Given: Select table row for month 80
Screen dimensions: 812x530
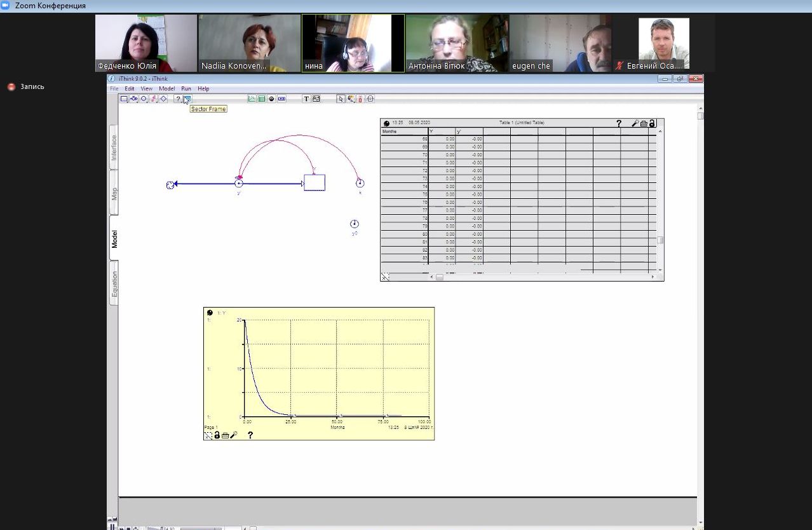Looking at the screenshot, I should click(x=518, y=234).
